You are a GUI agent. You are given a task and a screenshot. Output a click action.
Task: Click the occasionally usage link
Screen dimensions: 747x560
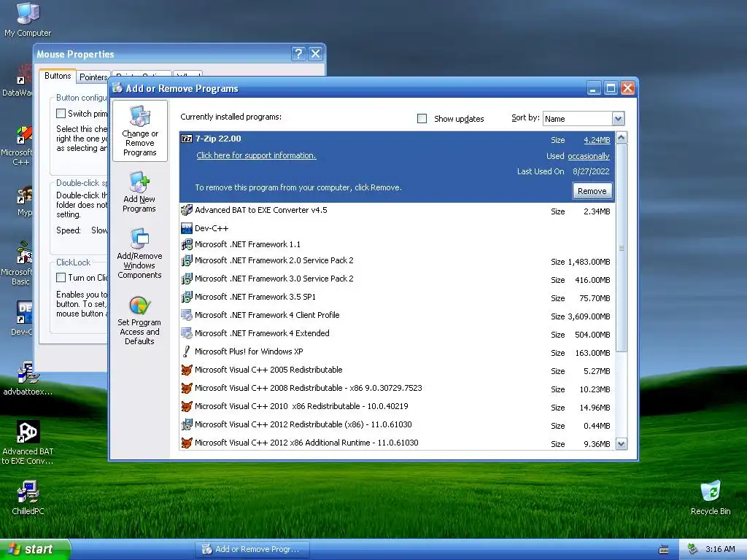[589, 156]
